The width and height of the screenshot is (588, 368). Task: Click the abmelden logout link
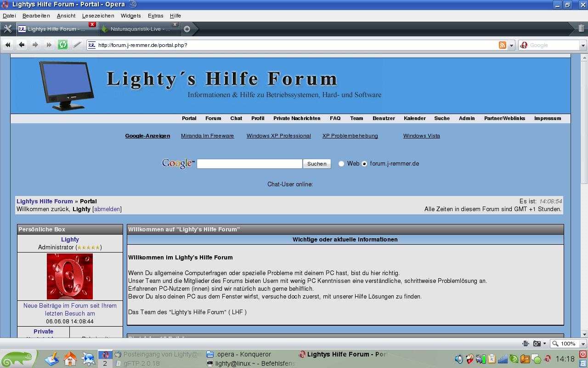tap(107, 209)
